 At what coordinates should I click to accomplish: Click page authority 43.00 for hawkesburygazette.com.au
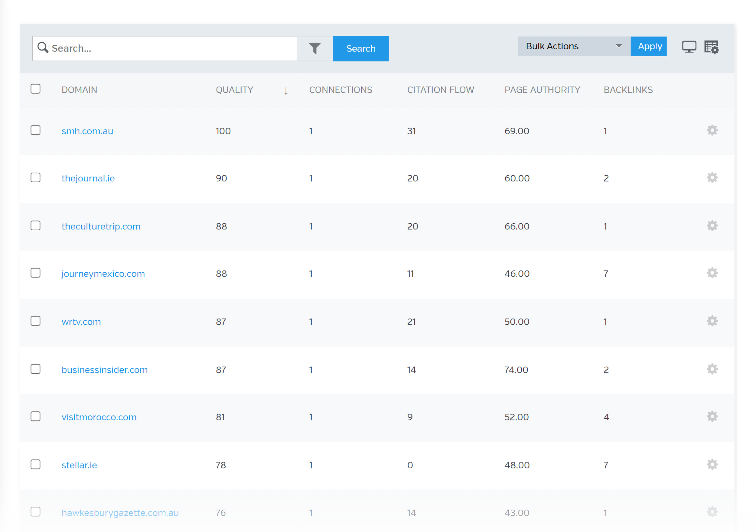coord(517,513)
